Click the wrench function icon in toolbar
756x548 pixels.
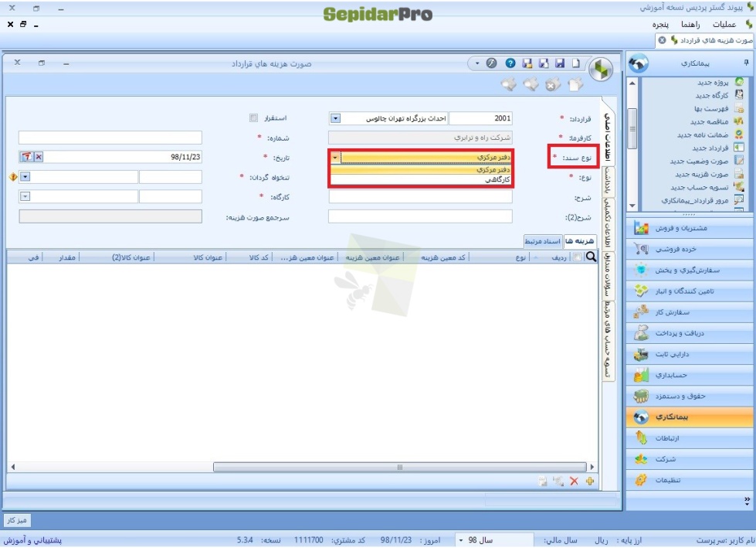pos(491,63)
